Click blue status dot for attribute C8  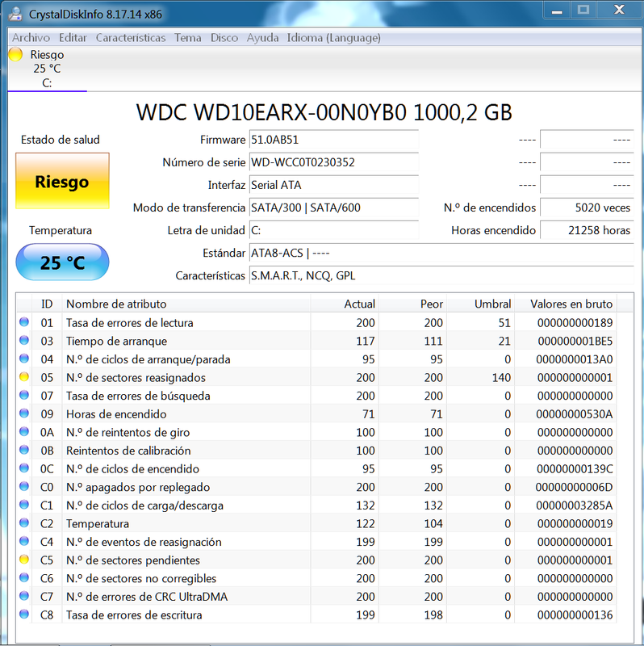pos(24,614)
